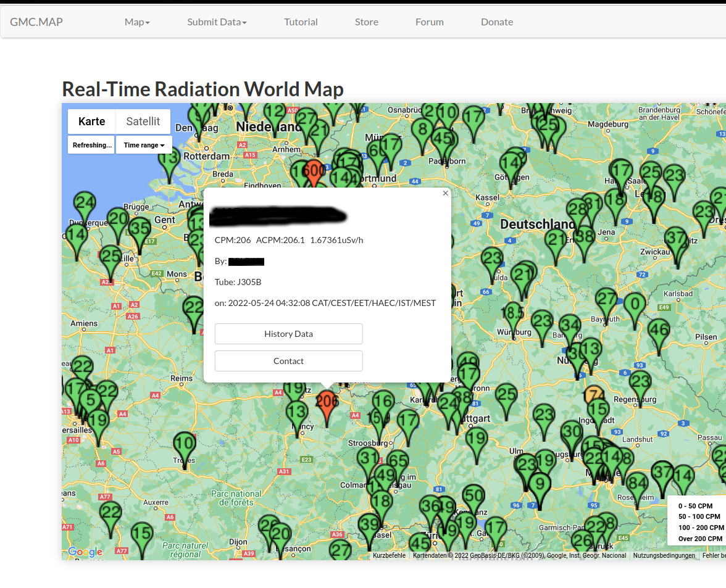Click the Deutschland country label
The width and height of the screenshot is (726, 588).
tap(538, 224)
